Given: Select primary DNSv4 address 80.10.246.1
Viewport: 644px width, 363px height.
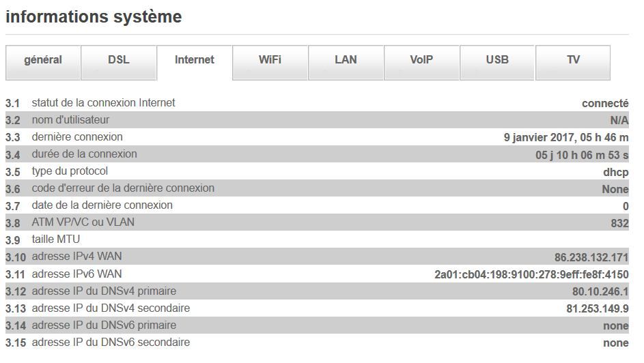Looking at the screenshot, I should [x=600, y=291].
